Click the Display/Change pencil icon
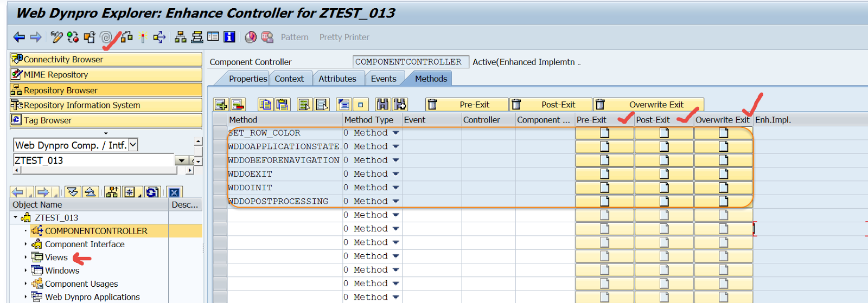This screenshot has width=868, height=303. pyautogui.click(x=56, y=37)
